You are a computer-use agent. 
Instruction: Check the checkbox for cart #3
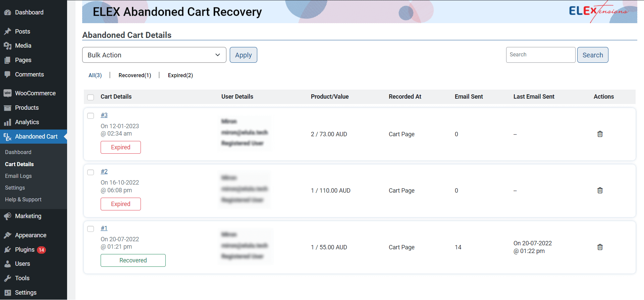point(91,116)
